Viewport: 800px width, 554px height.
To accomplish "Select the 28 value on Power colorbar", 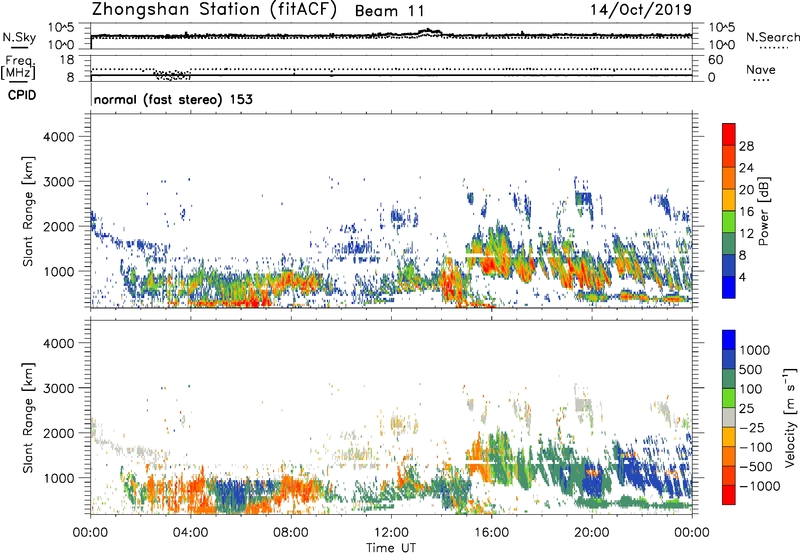I will (746, 146).
